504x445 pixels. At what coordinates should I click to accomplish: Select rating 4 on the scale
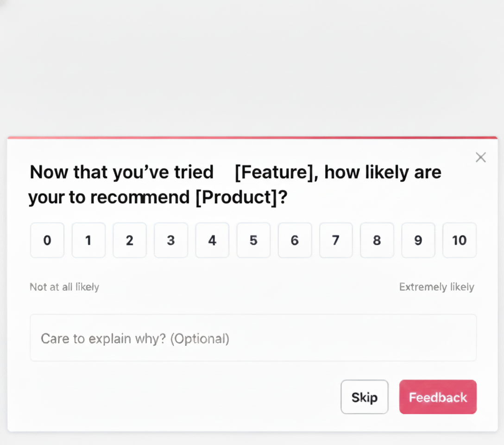pyautogui.click(x=212, y=240)
